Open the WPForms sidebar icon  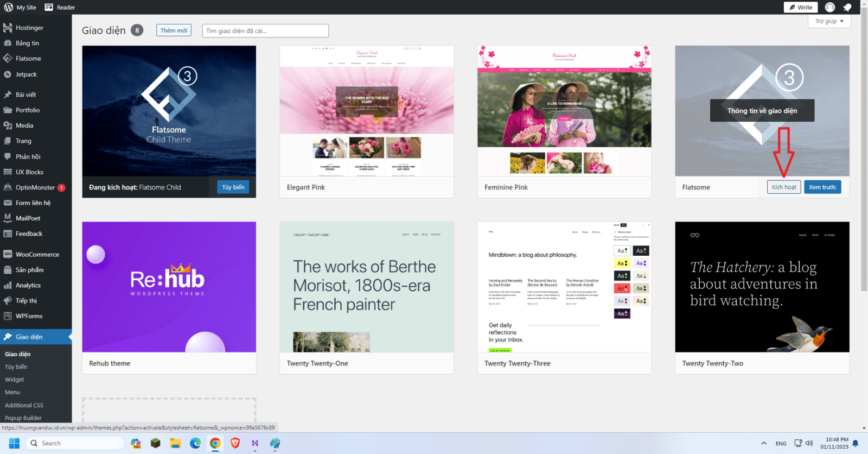tap(8, 316)
